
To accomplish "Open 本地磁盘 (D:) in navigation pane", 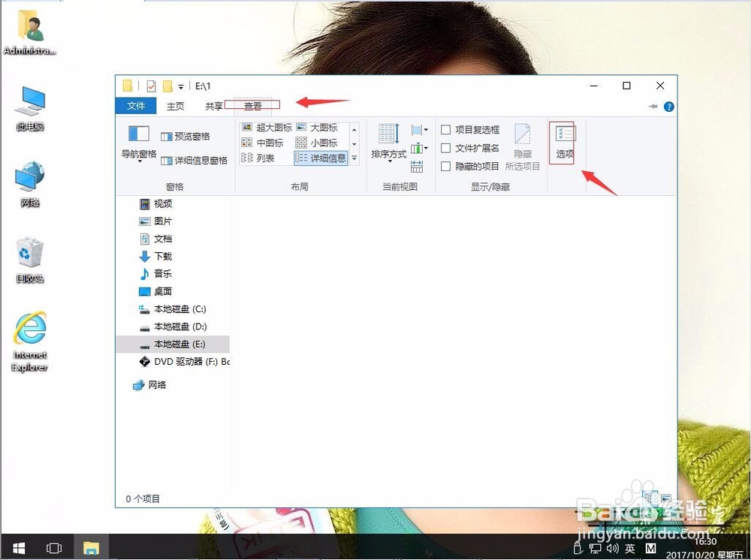I will point(173,327).
